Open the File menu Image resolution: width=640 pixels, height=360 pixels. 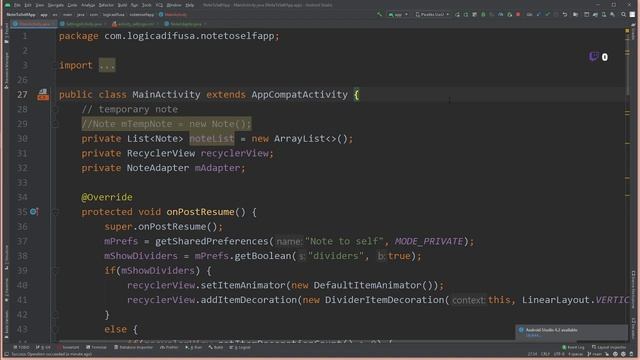tap(17, 5)
